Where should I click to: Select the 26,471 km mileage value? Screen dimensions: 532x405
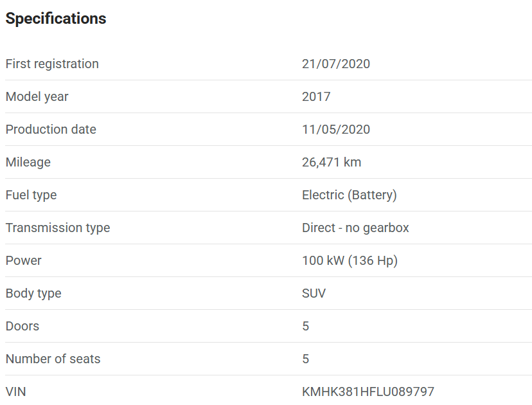(x=332, y=162)
